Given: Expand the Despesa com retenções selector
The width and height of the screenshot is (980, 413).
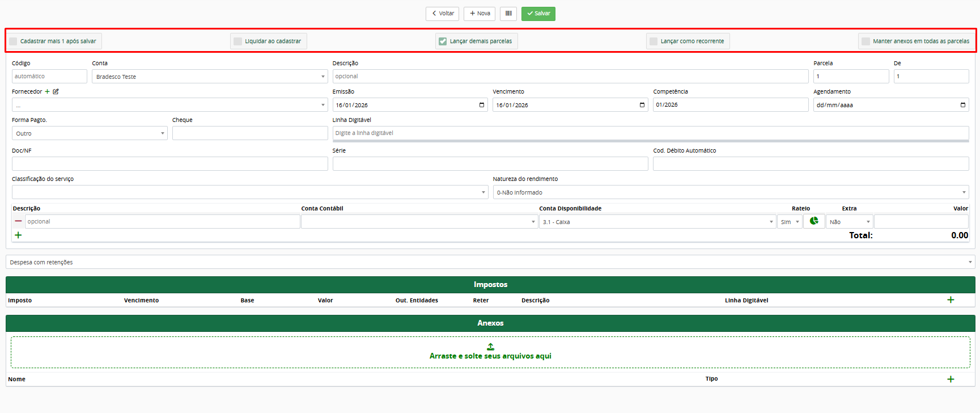Looking at the screenshot, I should coord(490,262).
